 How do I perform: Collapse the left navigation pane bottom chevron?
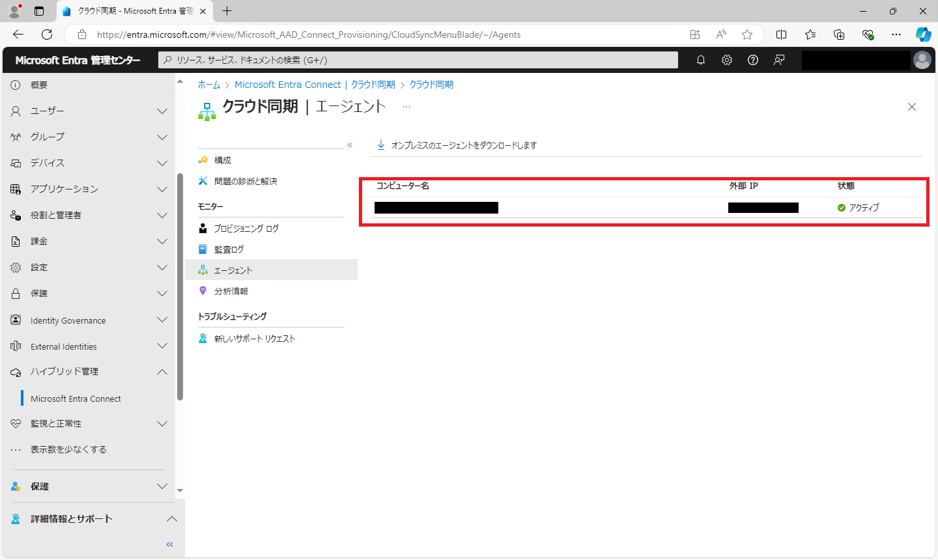click(x=170, y=544)
